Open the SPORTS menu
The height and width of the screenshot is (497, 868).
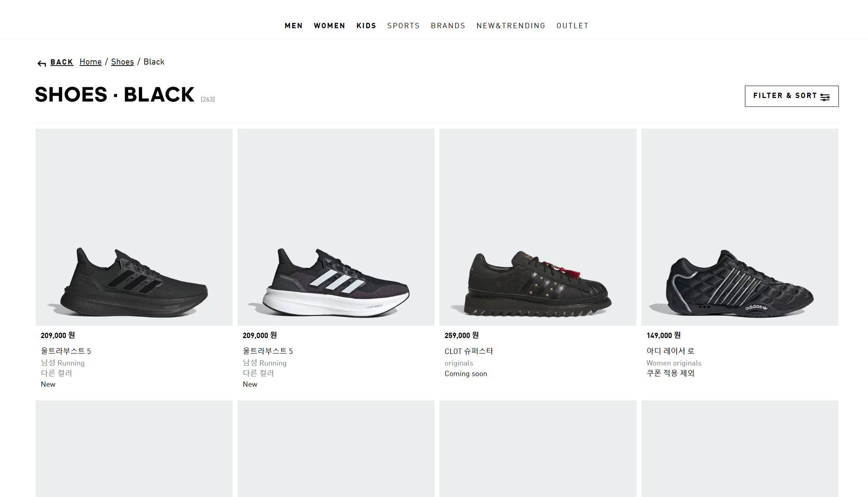(403, 26)
